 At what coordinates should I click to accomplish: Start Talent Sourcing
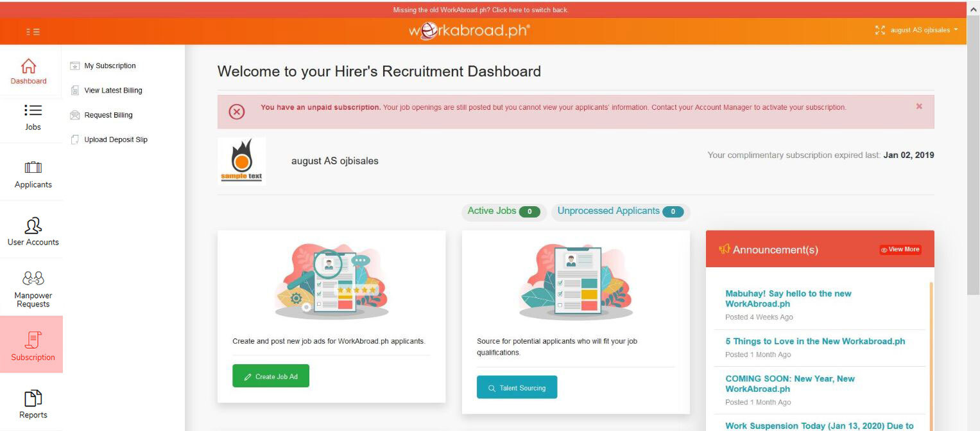[517, 387]
